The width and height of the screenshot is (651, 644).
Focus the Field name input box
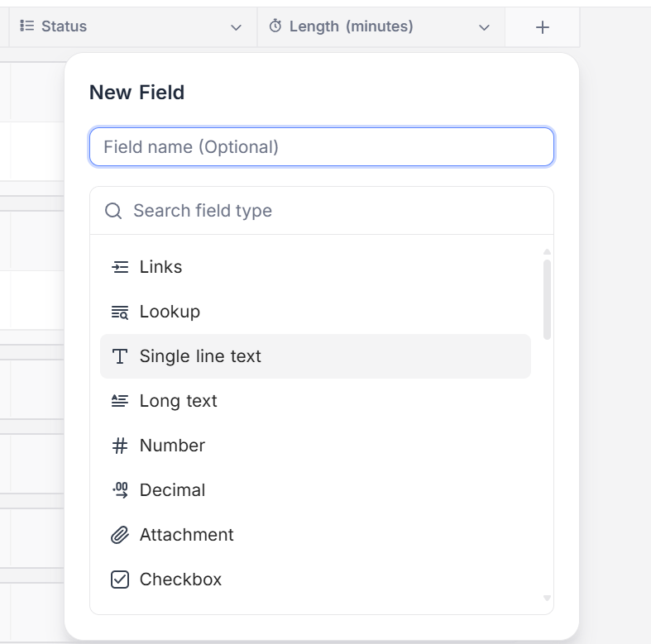(x=322, y=147)
